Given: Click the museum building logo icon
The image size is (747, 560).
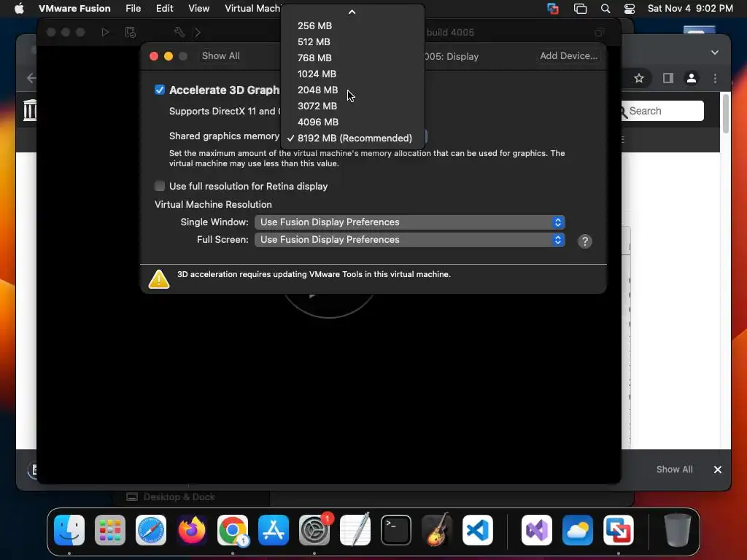Looking at the screenshot, I should coord(29,110).
